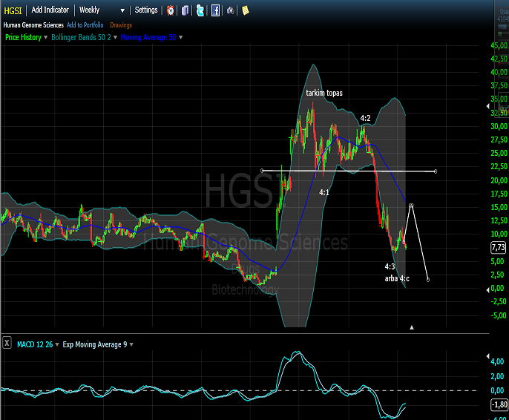This screenshot has height=420, width=509.
Task: Select the '4:1' chart annotation
Action: click(x=324, y=192)
